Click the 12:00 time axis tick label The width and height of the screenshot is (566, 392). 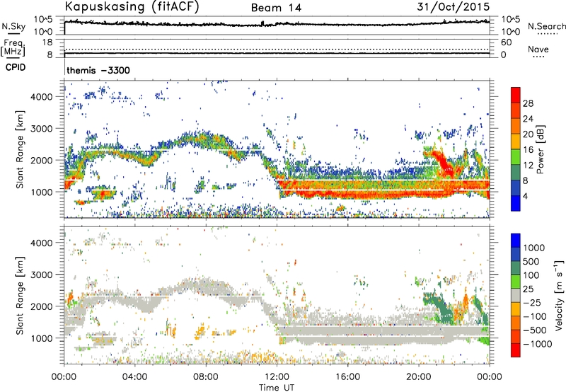[x=277, y=377]
